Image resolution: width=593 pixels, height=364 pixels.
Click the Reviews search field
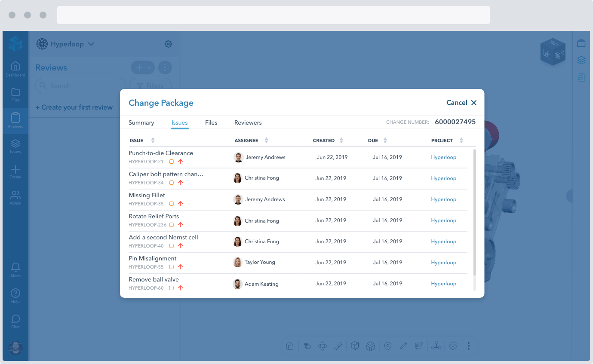pyautogui.click(x=81, y=86)
